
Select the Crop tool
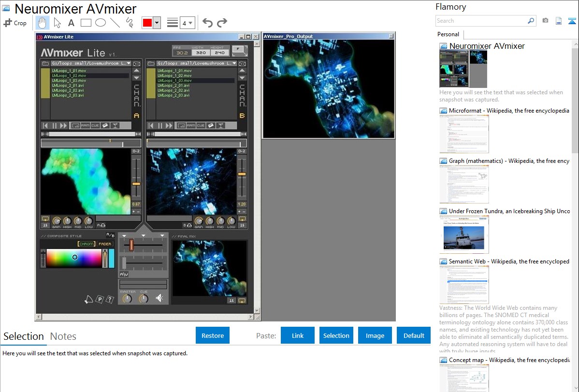[15, 23]
